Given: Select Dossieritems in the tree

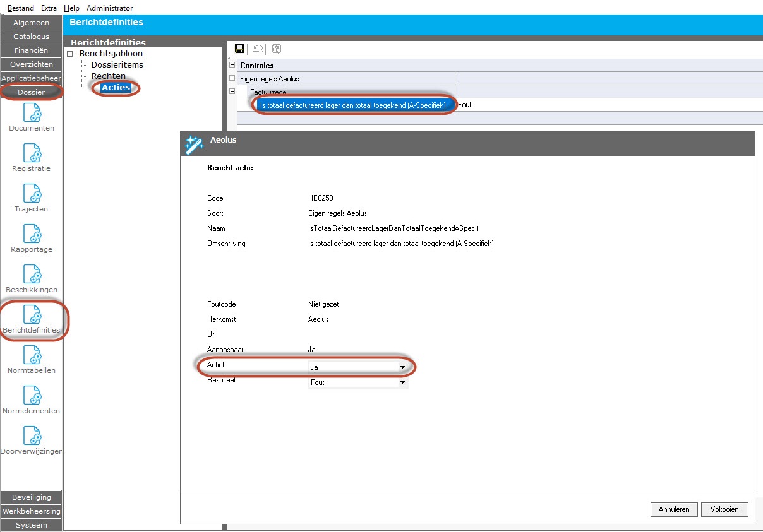Looking at the screenshot, I should pos(117,64).
